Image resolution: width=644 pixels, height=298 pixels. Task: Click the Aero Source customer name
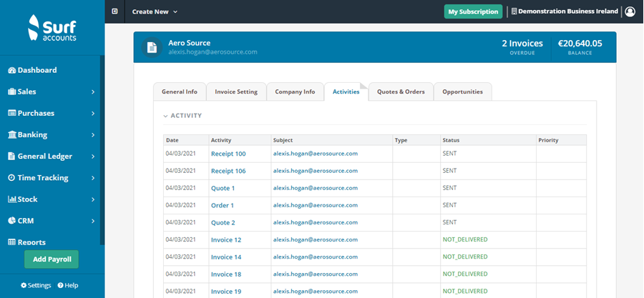coord(190,43)
